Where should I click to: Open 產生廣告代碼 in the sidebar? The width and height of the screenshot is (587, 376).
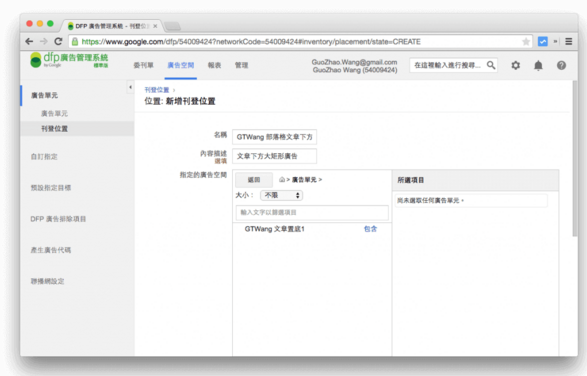pos(51,250)
